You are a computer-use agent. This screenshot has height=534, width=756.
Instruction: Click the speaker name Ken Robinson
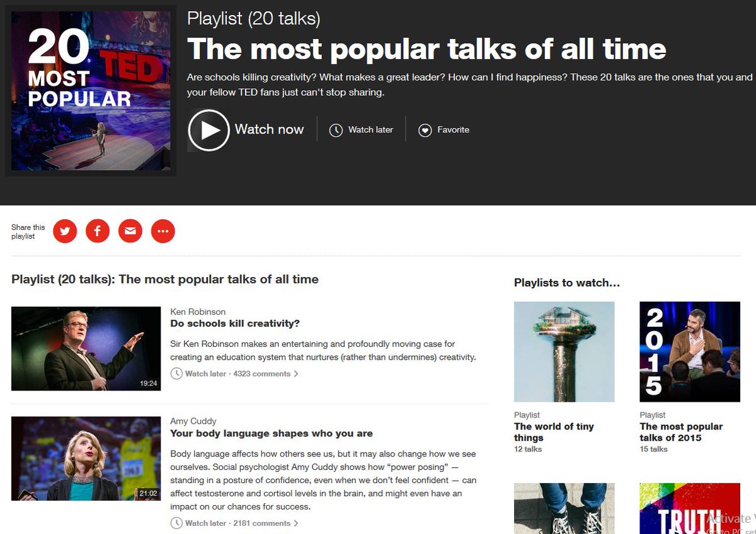(198, 312)
